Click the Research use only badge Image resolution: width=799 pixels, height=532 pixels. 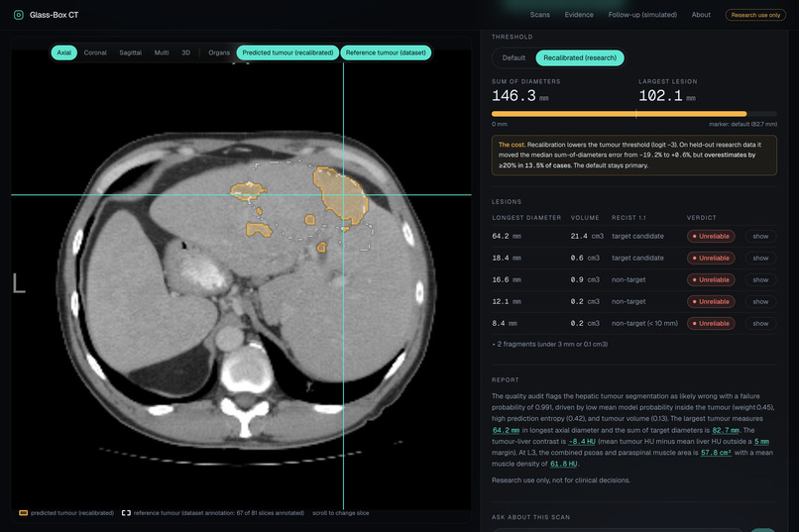point(755,15)
